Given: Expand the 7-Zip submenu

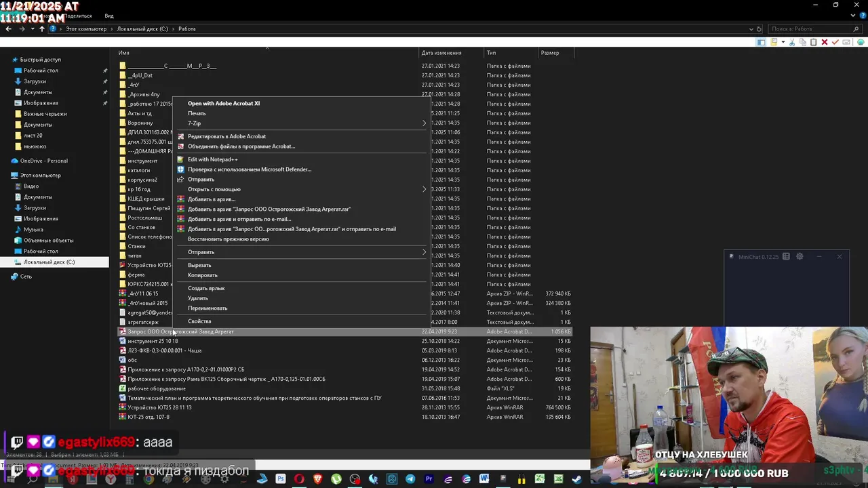Looking at the screenshot, I should coord(425,123).
